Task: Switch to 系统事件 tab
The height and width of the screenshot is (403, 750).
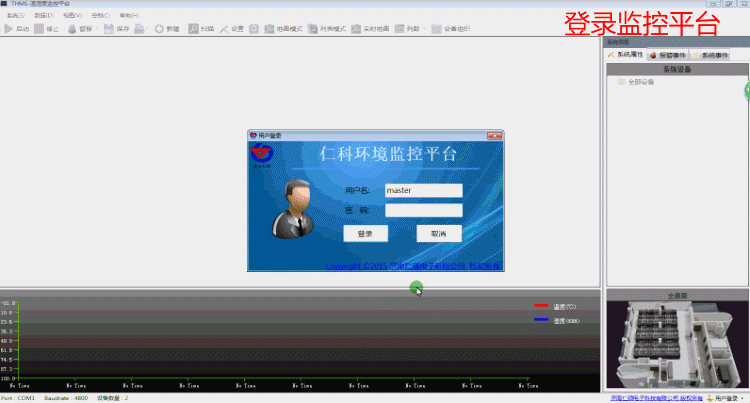Action: tap(710, 55)
